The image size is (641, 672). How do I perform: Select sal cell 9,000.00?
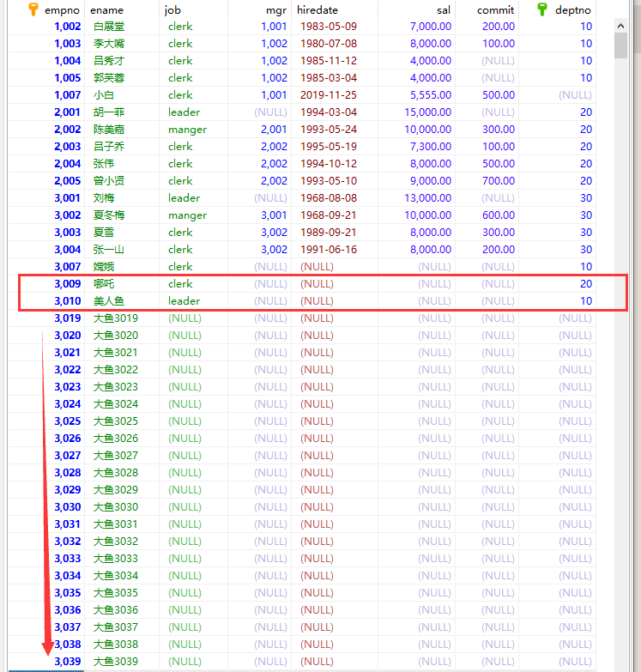click(416, 181)
